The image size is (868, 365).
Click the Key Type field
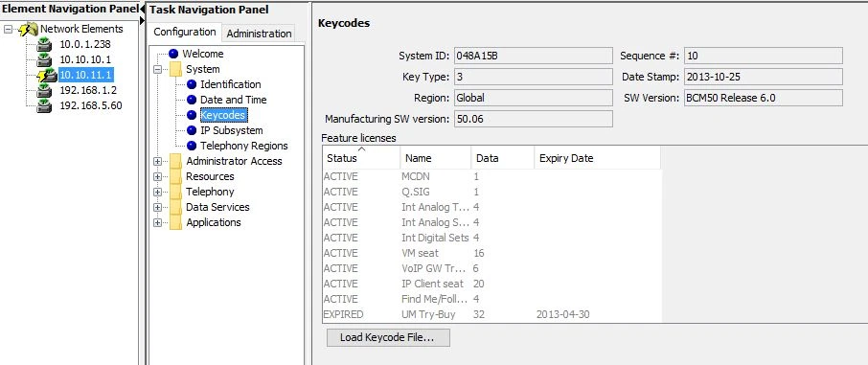tap(534, 77)
